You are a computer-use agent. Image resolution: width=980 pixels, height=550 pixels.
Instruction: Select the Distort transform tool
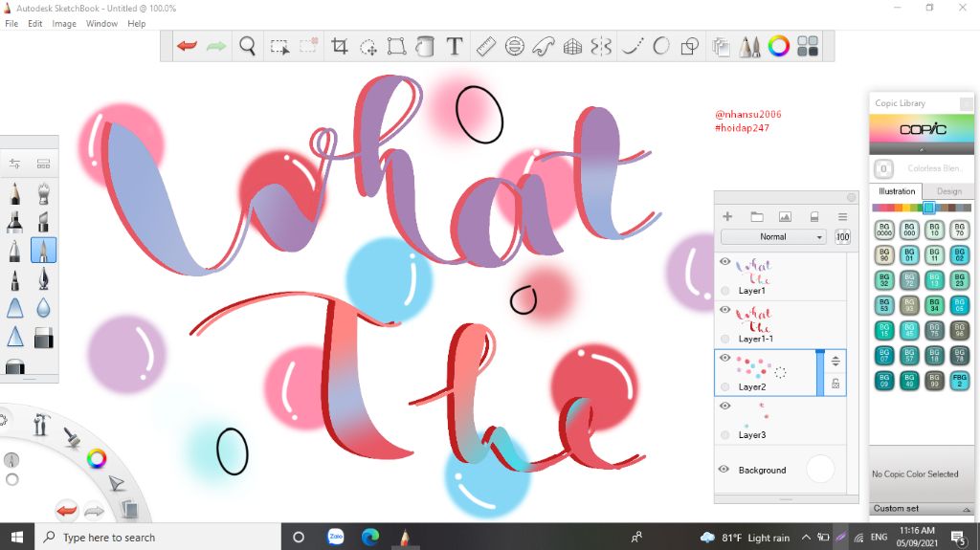pyautogui.click(x=396, y=46)
